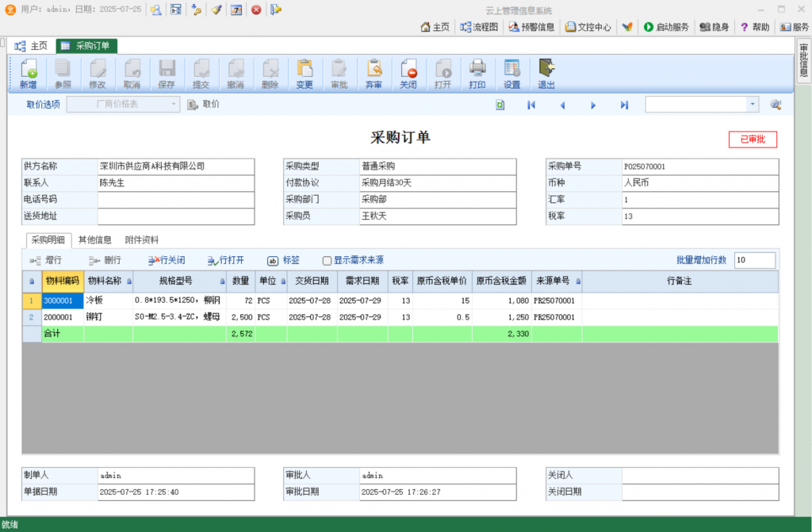
Task: Click the 变更 toolbar icon
Action: point(304,74)
